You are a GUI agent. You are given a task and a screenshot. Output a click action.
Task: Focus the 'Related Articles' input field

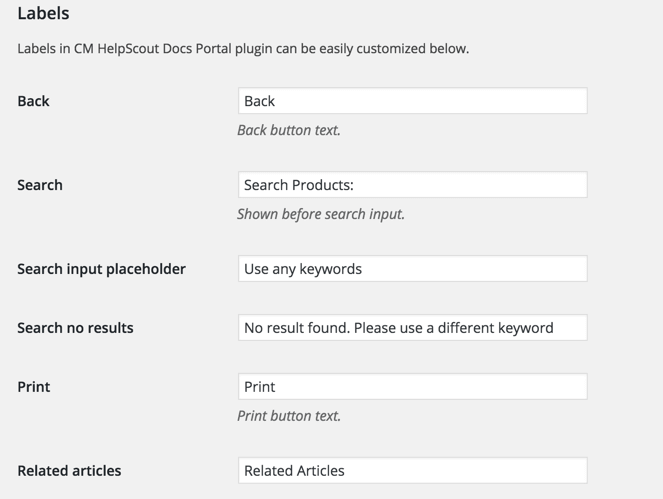point(412,471)
